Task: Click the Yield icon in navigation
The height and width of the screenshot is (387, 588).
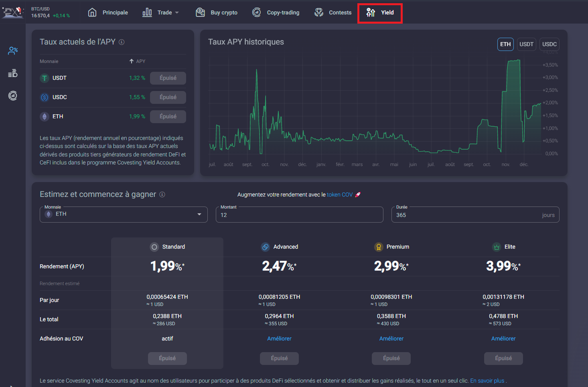Action: 371,12
